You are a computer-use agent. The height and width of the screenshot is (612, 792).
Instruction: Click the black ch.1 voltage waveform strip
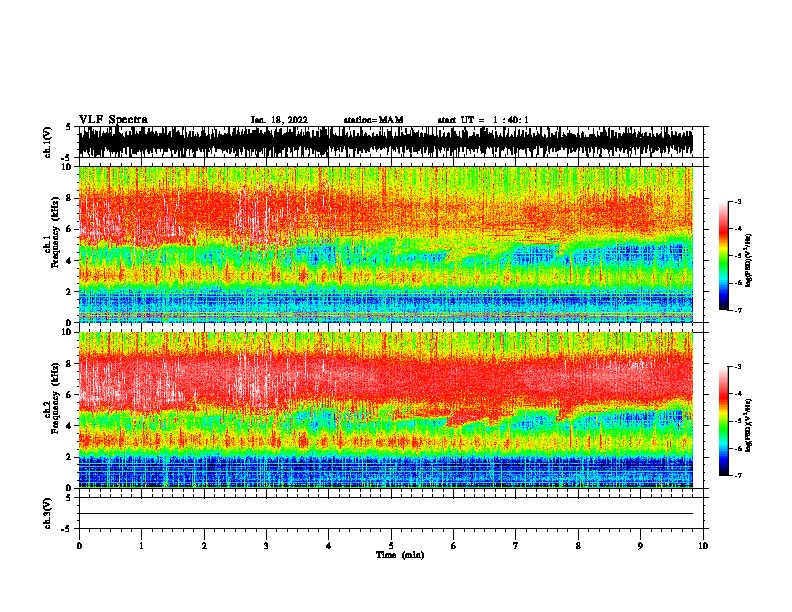386,142
